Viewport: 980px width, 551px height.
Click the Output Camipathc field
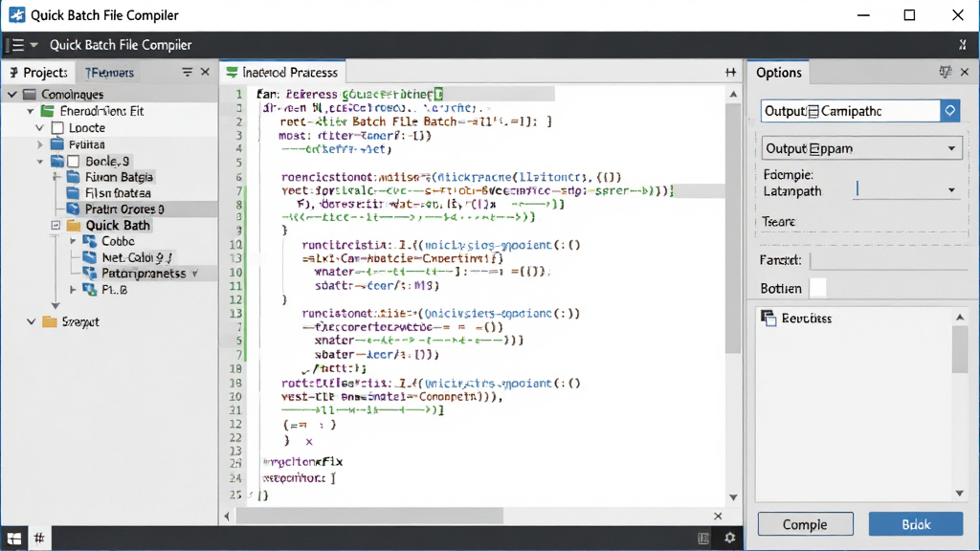pos(851,111)
